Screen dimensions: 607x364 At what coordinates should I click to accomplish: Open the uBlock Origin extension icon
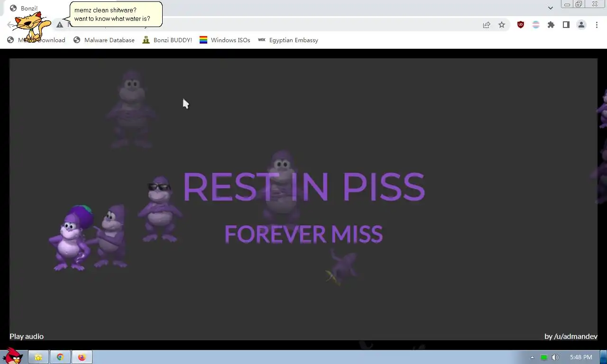[x=521, y=25]
